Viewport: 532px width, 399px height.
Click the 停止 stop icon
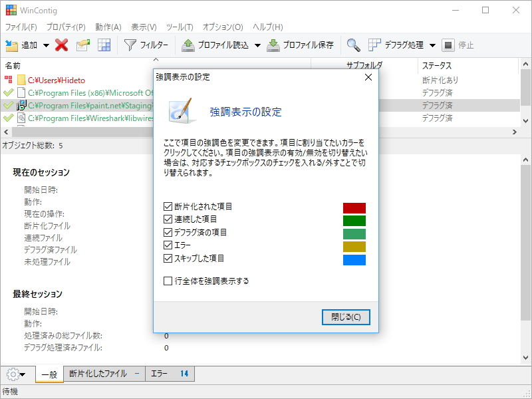pos(448,45)
